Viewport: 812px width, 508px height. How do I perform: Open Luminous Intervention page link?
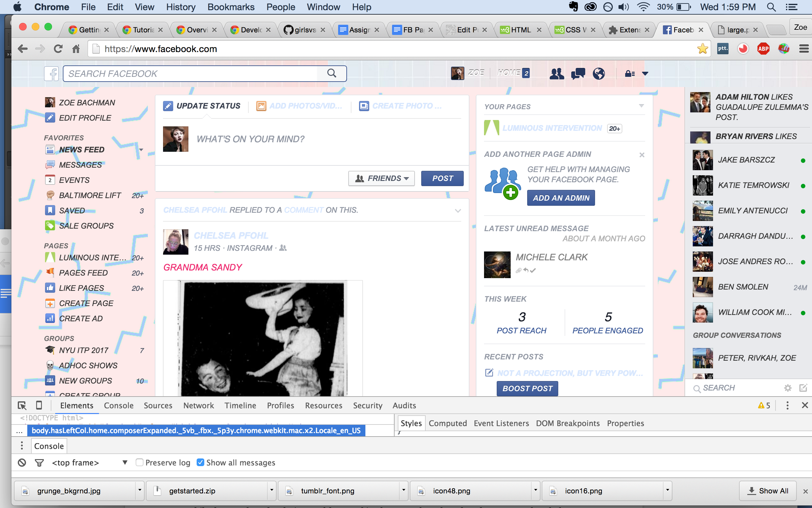552,128
